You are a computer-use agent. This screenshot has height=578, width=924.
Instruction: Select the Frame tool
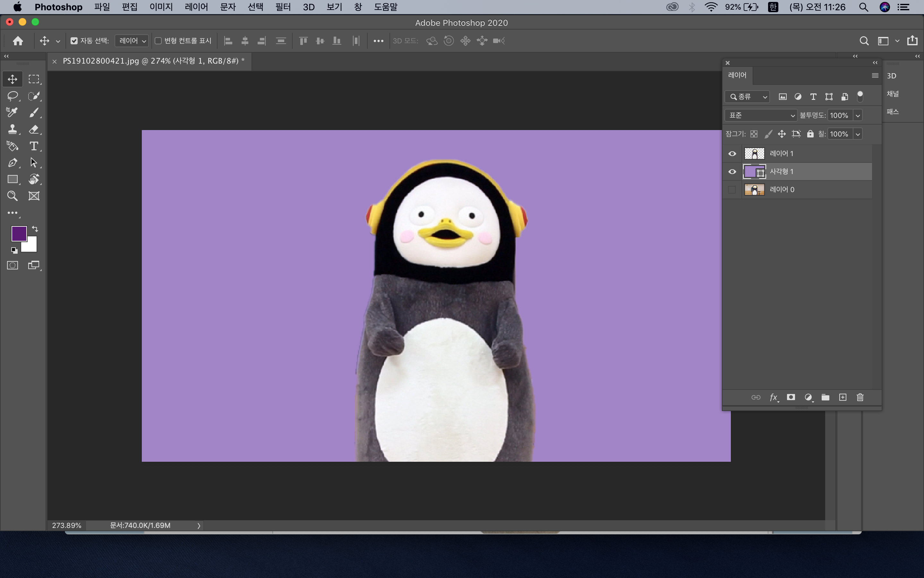click(x=34, y=196)
